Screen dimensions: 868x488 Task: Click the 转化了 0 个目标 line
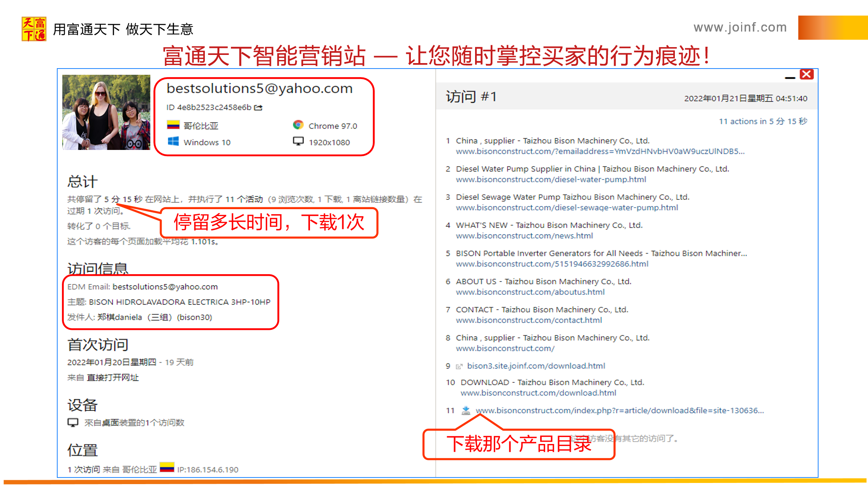(x=99, y=226)
